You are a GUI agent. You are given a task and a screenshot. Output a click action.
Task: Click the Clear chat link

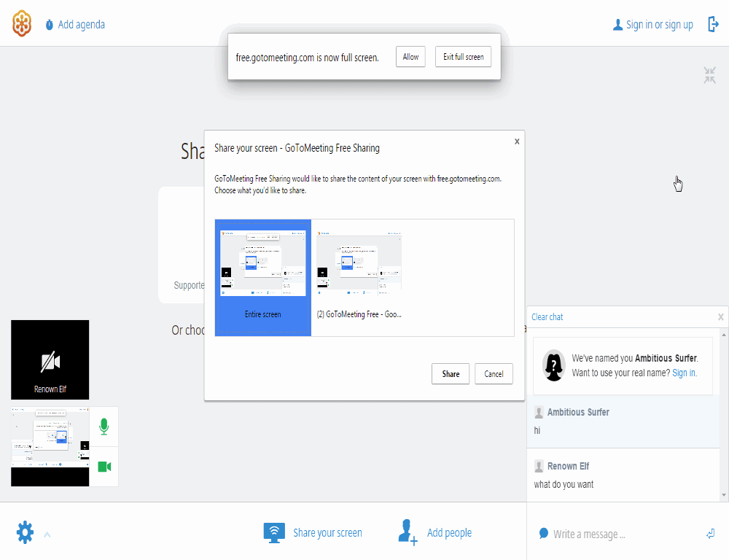tap(547, 317)
